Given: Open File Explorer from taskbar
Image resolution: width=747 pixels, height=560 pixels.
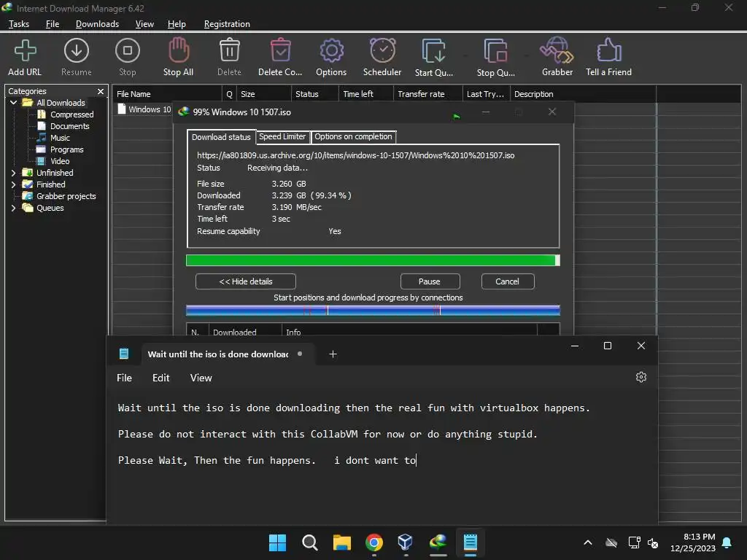Looking at the screenshot, I should coord(341,542).
